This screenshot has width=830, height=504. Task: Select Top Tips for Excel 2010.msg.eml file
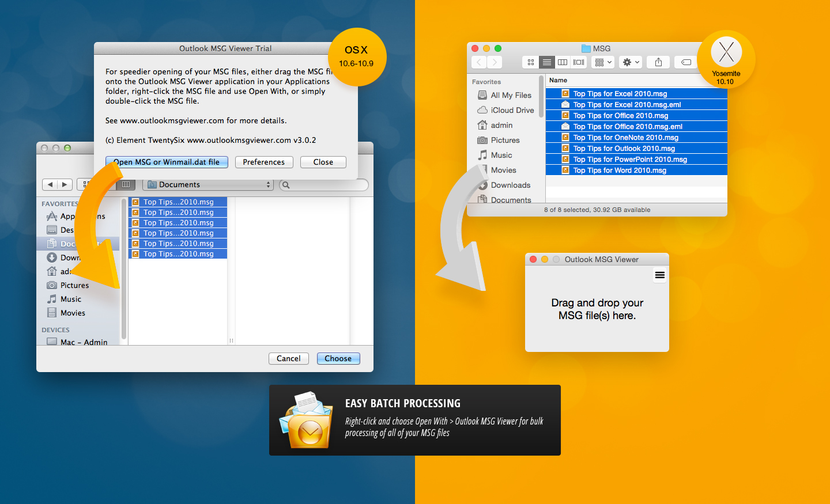636,105
